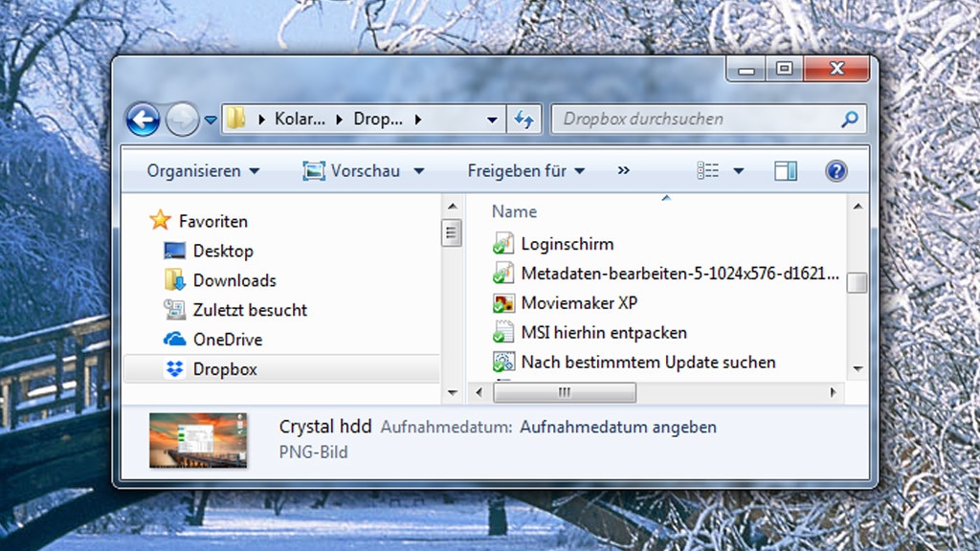
Task: Expand the toolbar overflow chevron
Action: coord(623,170)
